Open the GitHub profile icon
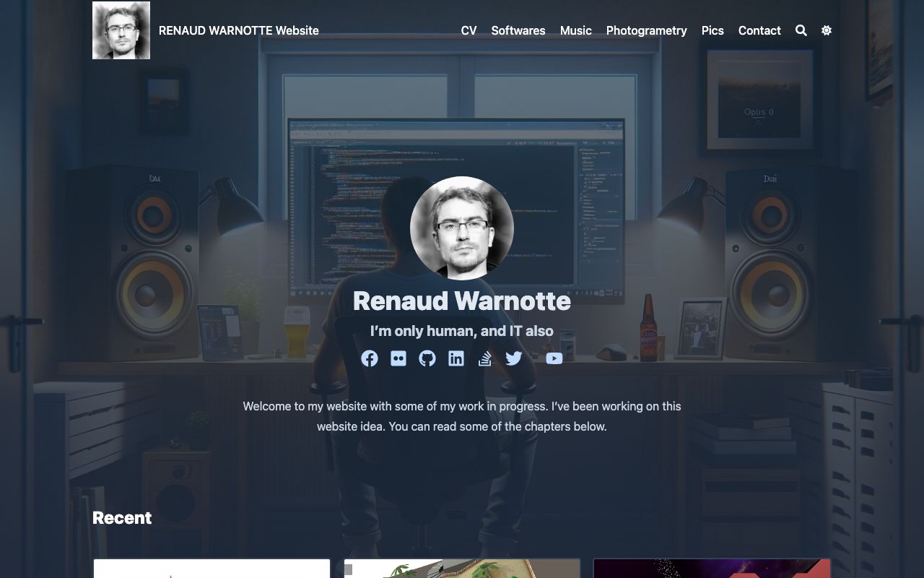The width and height of the screenshot is (924, 578). coord(427,358)
